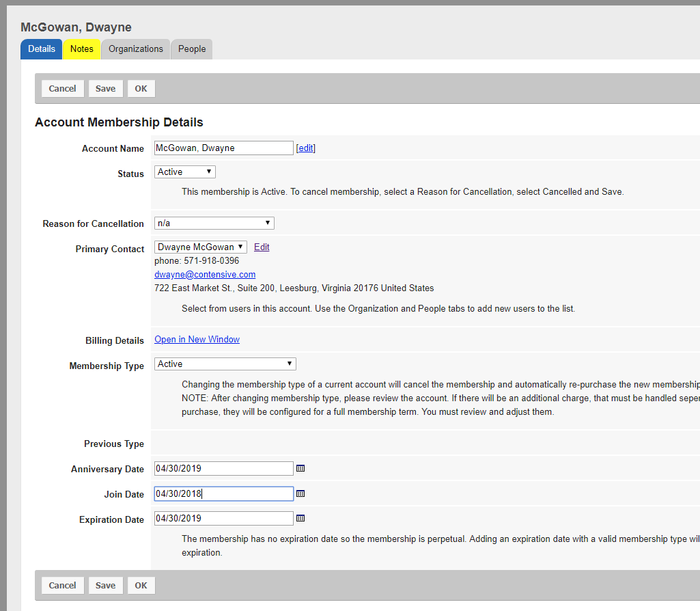700x611 pixels.
Task: Click the 'This membership is Active' help text
Action: [403, 191]
